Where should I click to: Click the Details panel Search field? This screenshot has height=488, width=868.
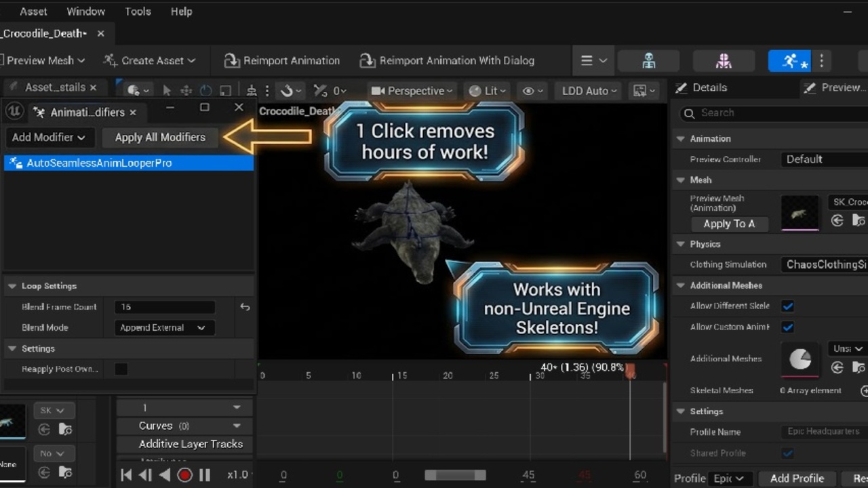tap(773, 113)
